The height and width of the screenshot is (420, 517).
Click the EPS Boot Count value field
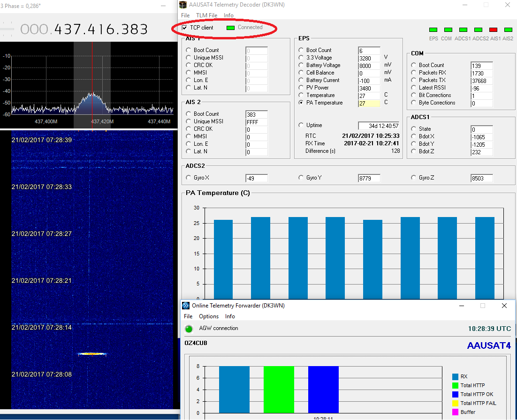[x=369, y=51]
